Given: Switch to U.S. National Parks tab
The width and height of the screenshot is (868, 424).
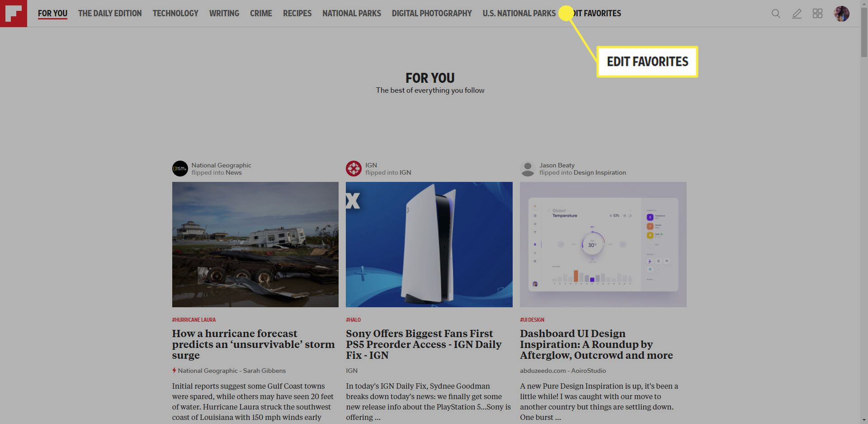Looking at the screenshot, I should [x=519, y=14].
